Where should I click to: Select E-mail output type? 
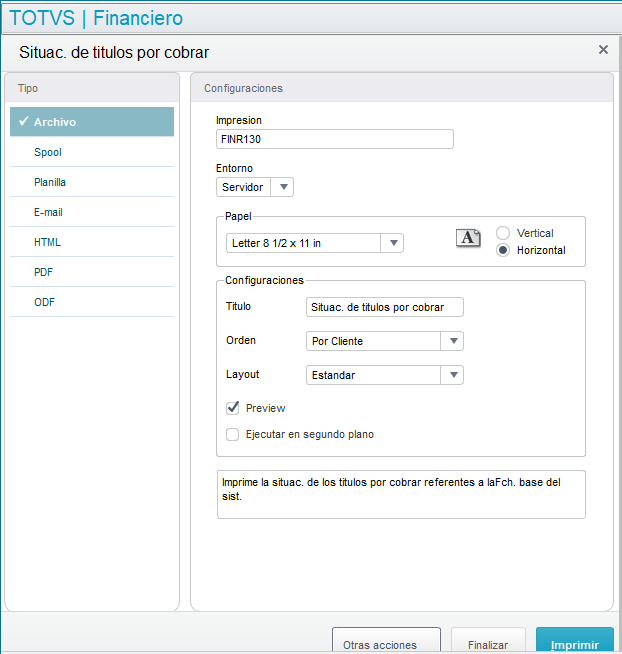(92, 212)
